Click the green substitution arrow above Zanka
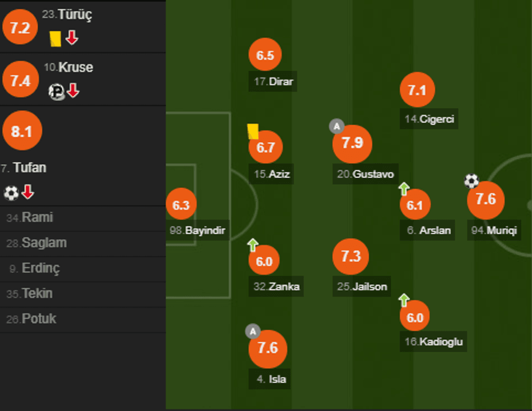The height and width of the screenshot is (411, 532). [252, 245]
